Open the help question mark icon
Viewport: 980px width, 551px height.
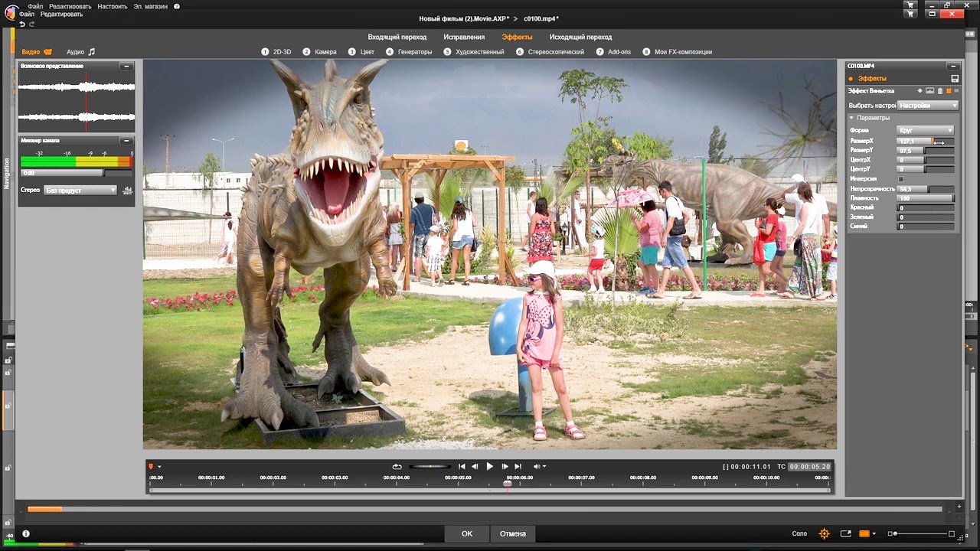[177, 6]
